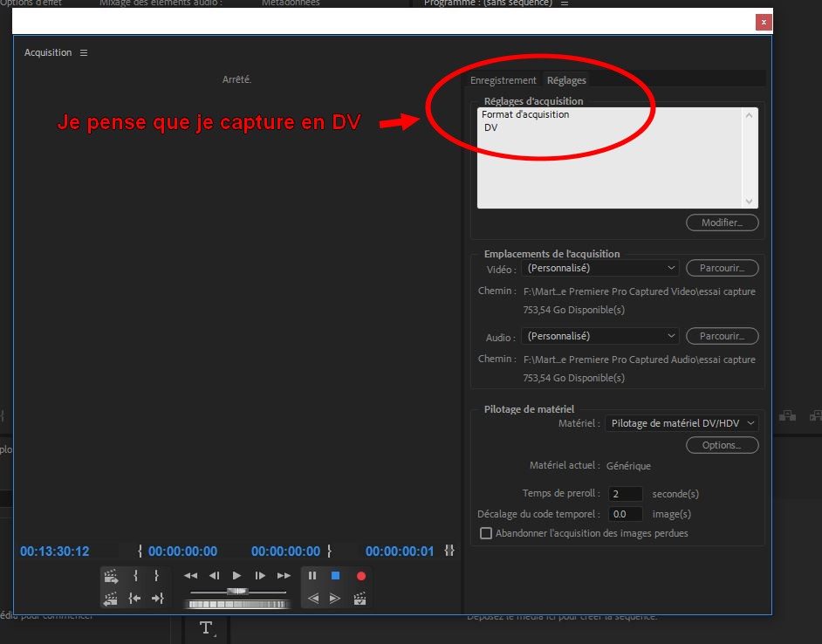Viewport: 822px width, 644px height.
Task: Open the Audio location dropdown
Action: pyautogui.click(x=600, y=336)
